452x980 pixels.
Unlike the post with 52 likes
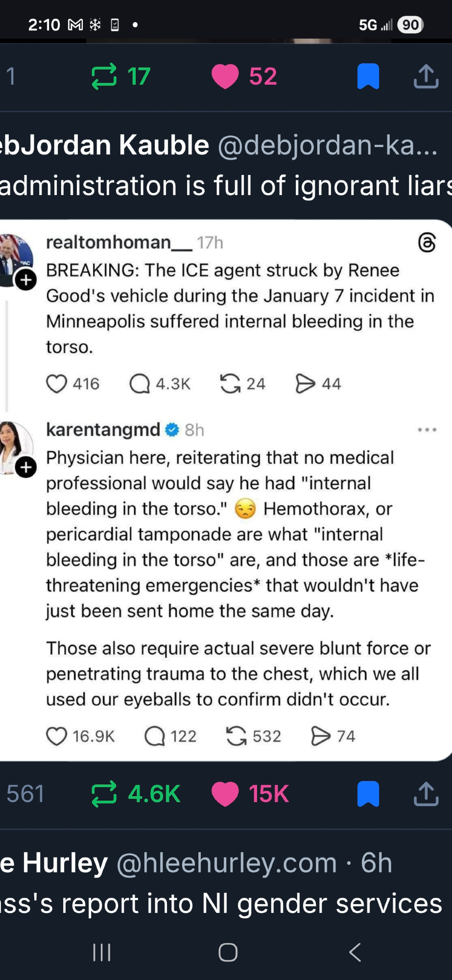[x=225, y=76]
